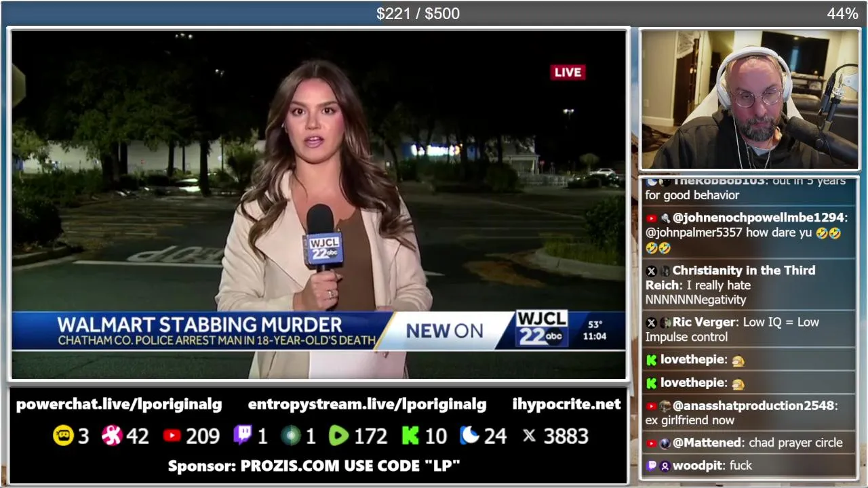Click X icon beside Christianity in the Third Reich
This screenshot has width=868, height=488.
[651, 270]
